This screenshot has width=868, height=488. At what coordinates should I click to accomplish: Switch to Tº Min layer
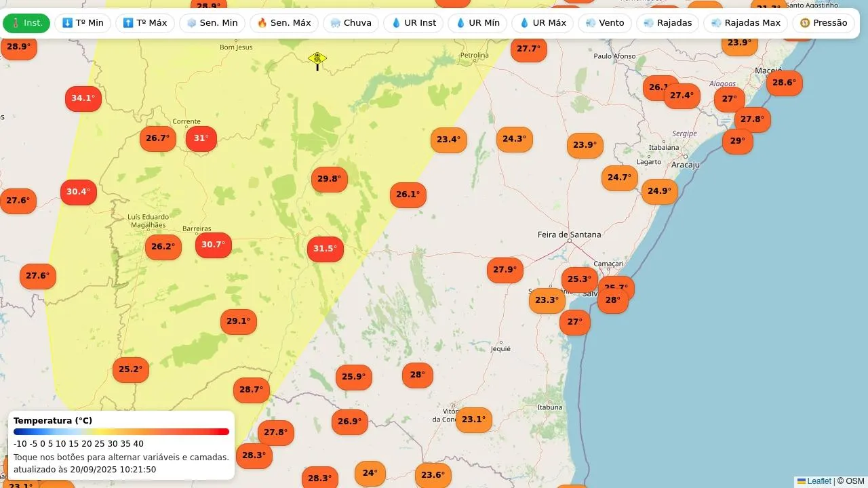pos(83,23)
